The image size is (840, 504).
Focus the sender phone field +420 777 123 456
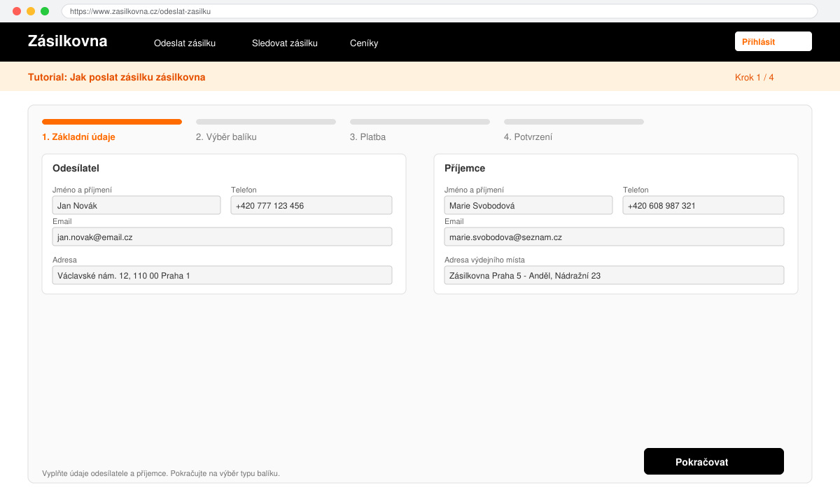311,205
